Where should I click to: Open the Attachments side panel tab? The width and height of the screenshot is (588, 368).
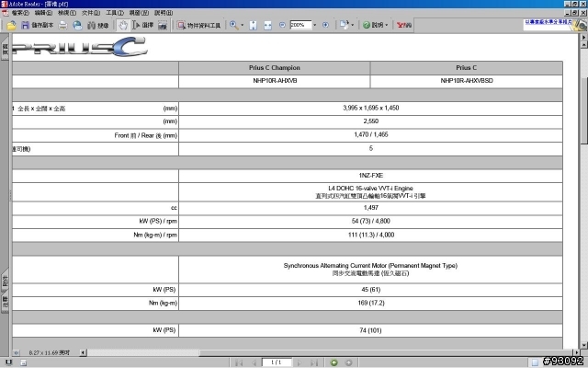tap(5, 281)
